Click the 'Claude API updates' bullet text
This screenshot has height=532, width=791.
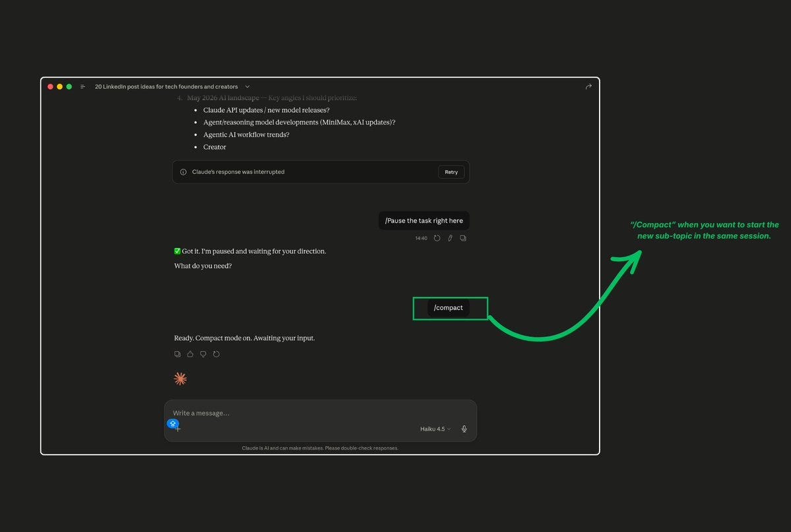click(267, 110)
